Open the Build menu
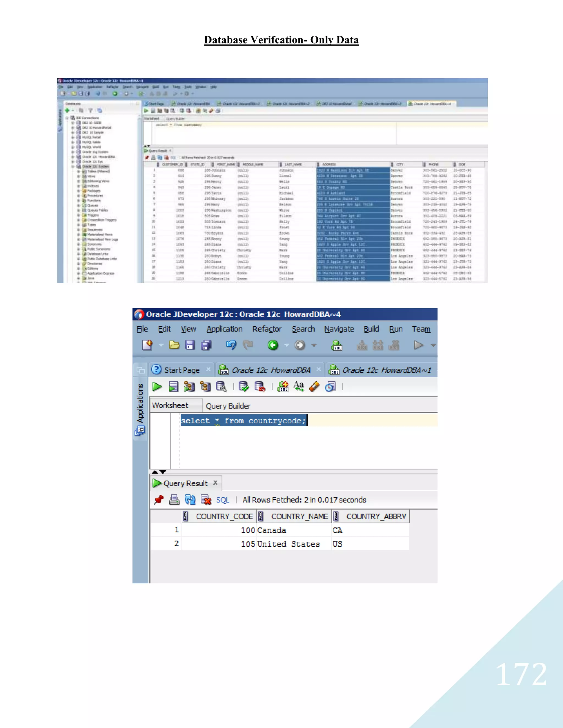 pos(371,329)
